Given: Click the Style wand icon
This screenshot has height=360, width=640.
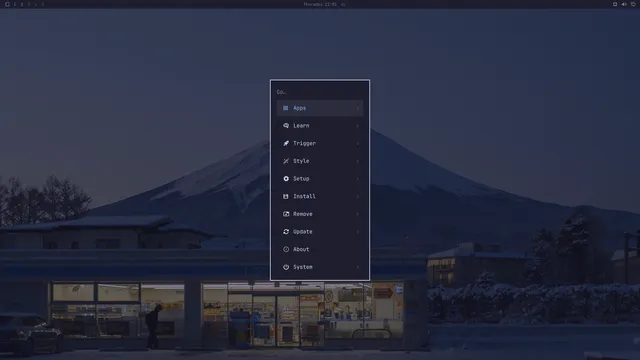Looking at the screenshot, I should tap(286, 161).
